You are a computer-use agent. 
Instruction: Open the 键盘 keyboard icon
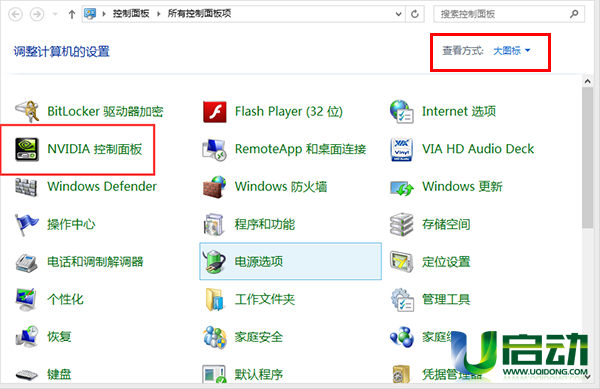coord(26,375)
